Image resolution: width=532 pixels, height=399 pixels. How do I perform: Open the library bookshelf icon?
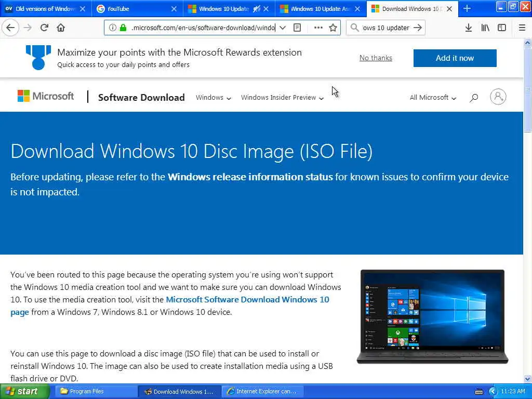pos(485,28)
